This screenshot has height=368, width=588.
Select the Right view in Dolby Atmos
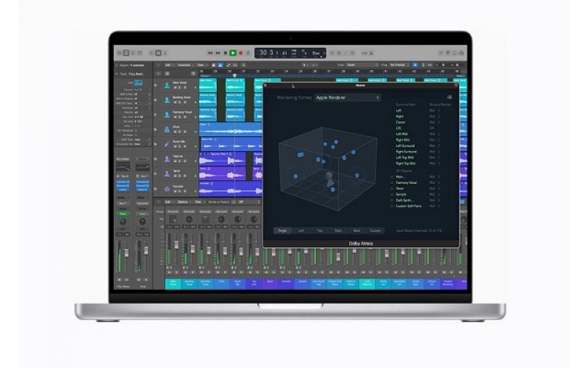pyautogui.click(x=338, y=230)
